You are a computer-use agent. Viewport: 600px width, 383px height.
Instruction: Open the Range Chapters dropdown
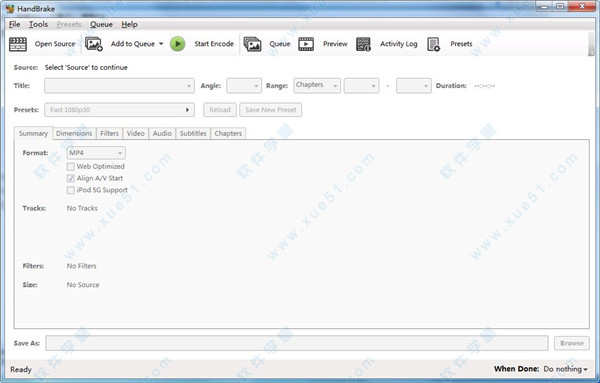[317, 86]
